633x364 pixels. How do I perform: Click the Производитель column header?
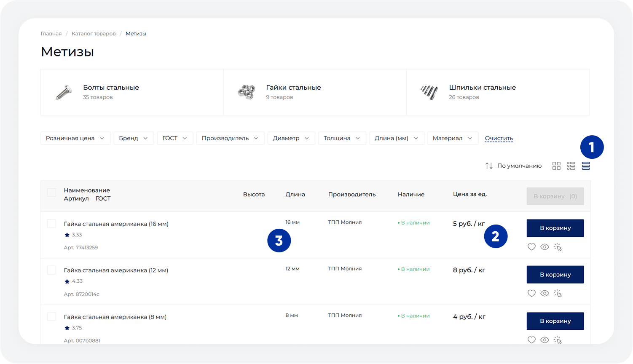click(x=352, y=194)
